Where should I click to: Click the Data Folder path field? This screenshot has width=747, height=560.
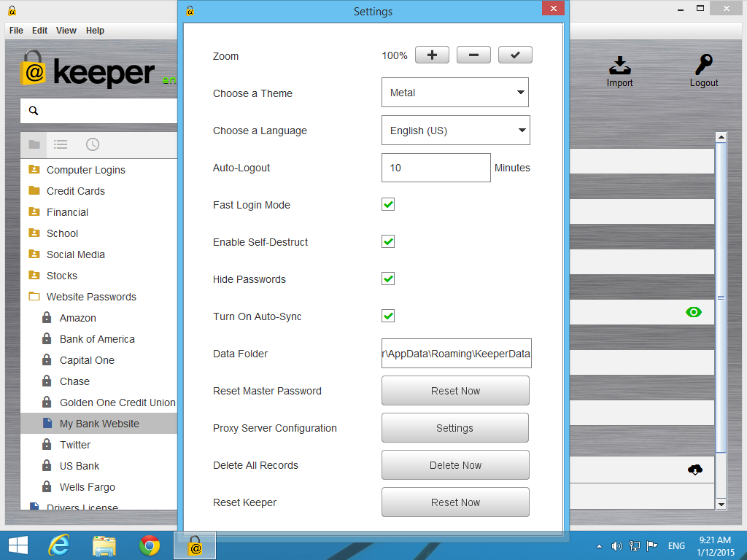point(457,354)
